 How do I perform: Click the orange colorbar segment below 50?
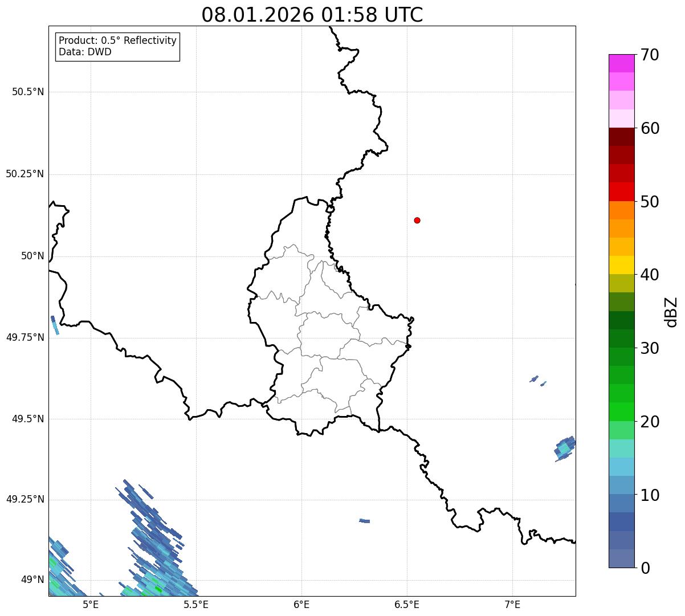(621, 210)
